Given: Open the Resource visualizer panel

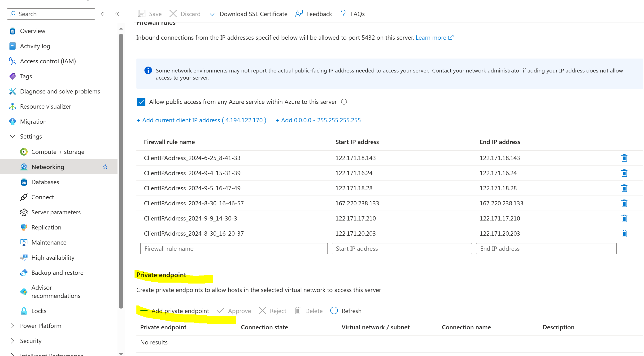Looking at the screenshot, I should tap(45, 106).
